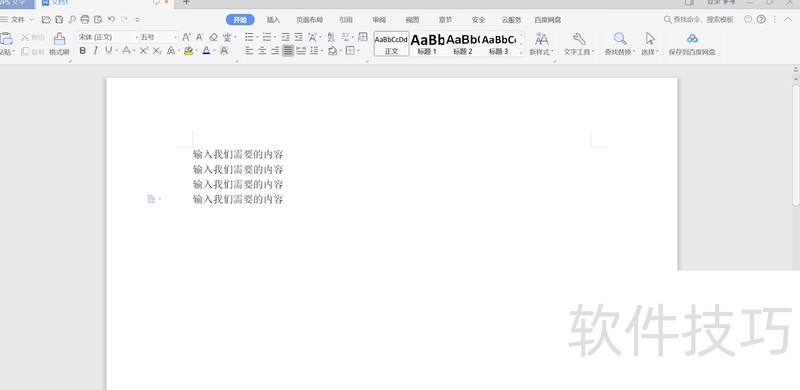Viewport: 800px width, 390px height.
Task: Open the 安全 tab
Action: (479, 20)
